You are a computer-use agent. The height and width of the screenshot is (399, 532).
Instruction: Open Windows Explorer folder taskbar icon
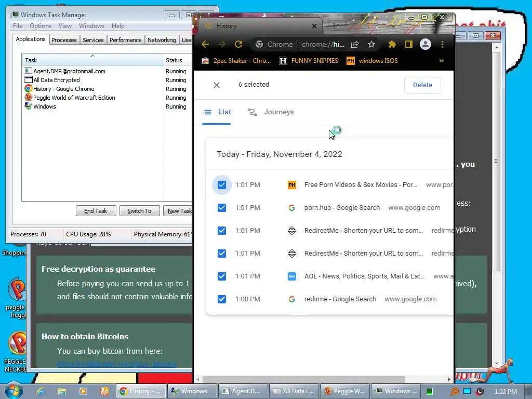(x=62, y=391)
